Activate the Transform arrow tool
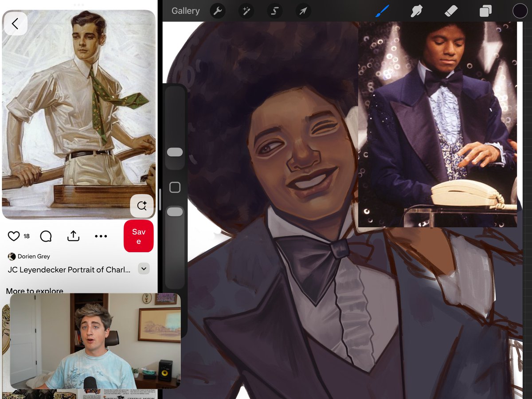532x399 pixels. click(x=303, y=11)
